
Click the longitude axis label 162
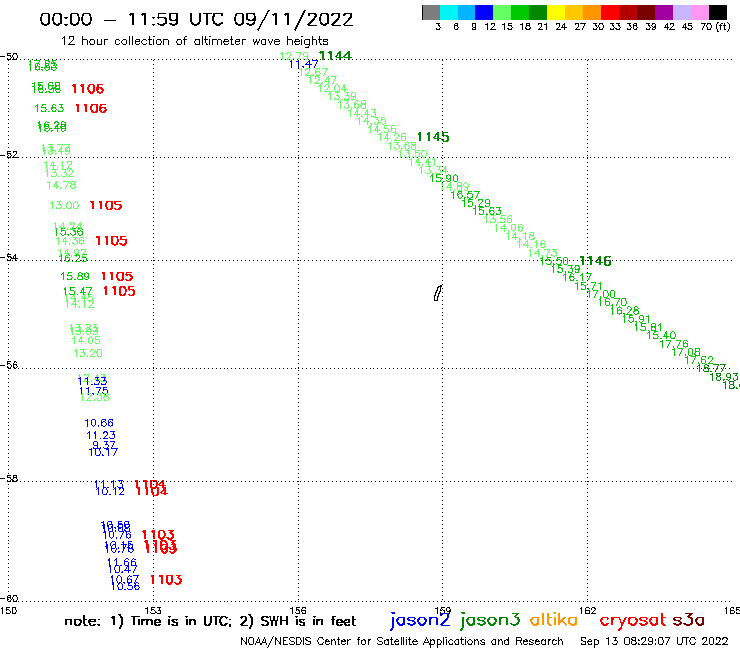[588, 610]
